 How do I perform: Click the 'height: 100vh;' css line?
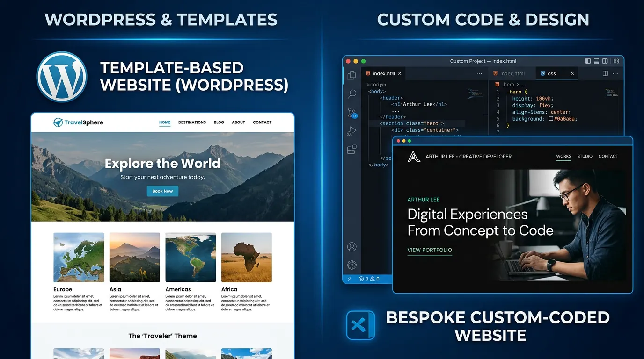533,99
